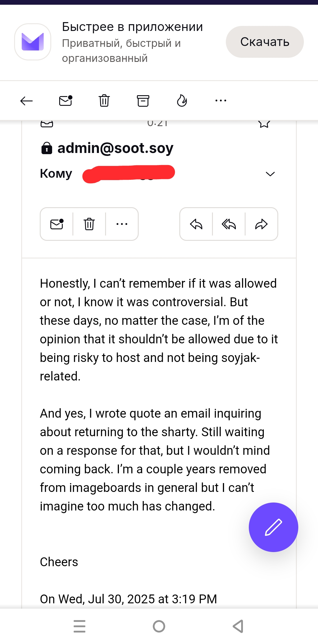Tap the Скачать download button
This screenshot has width=318, height=644.
(264, 42)
